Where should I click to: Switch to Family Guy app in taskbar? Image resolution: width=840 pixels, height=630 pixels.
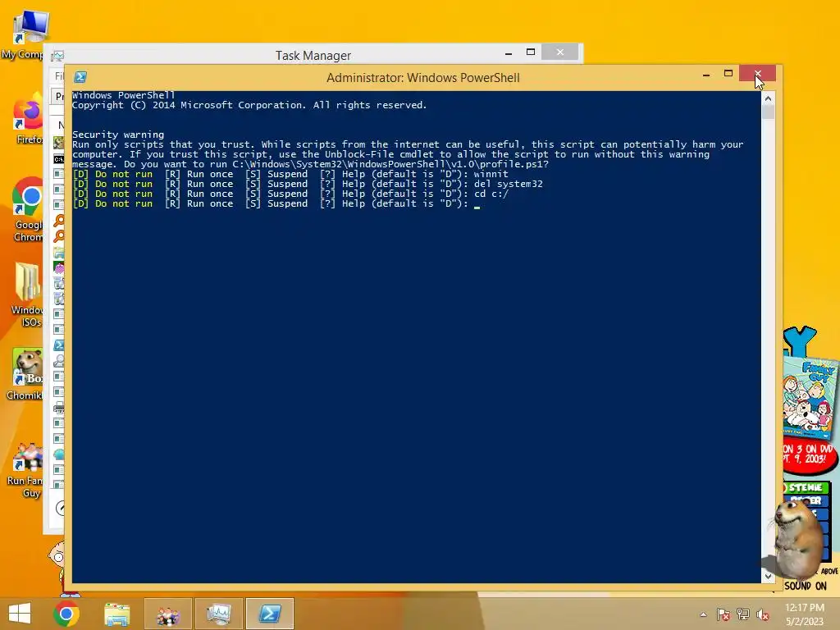pos(168,614)
